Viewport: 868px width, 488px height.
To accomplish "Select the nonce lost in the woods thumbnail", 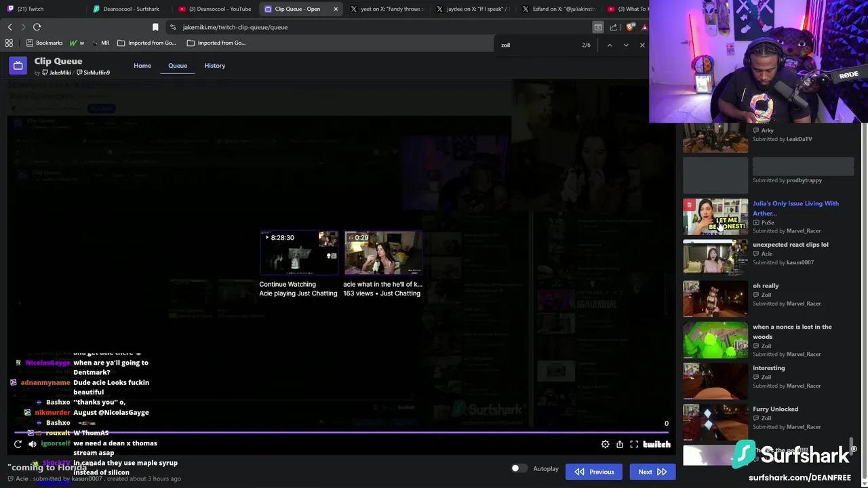I will tap(715, 340).
